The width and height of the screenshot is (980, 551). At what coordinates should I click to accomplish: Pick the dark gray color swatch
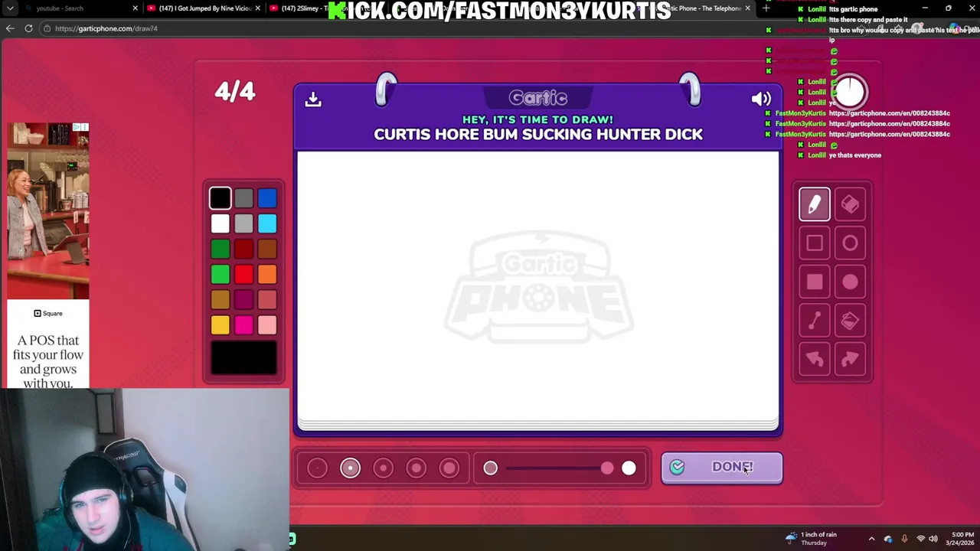point(243,198)
